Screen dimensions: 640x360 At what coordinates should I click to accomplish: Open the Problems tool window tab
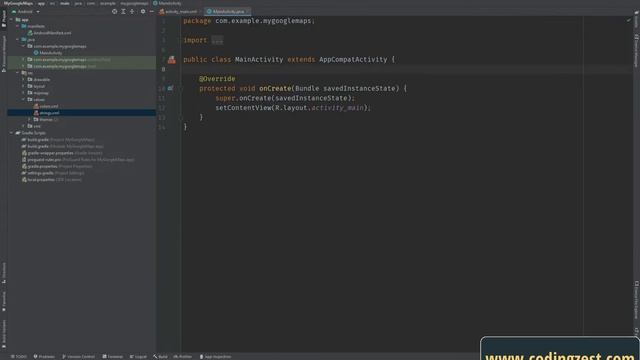44,357
